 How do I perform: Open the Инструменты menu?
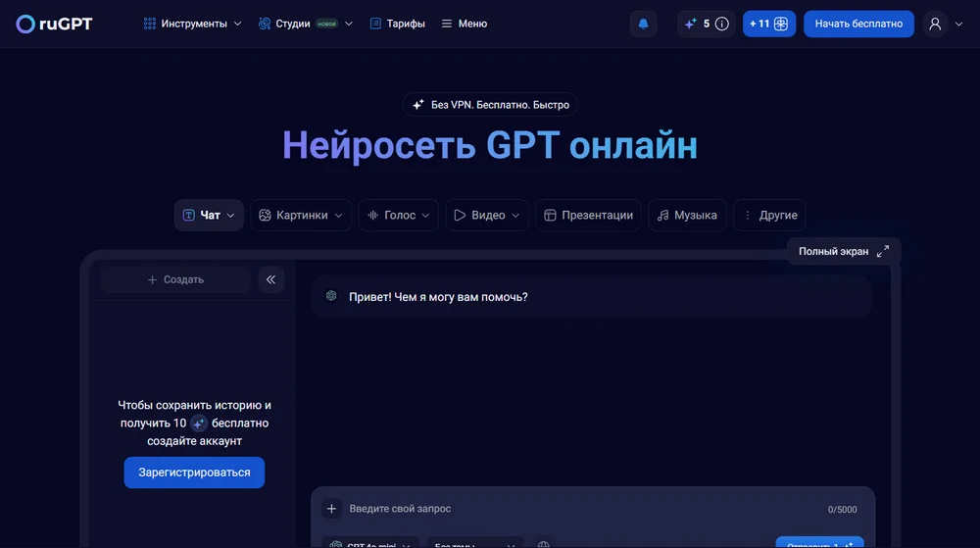pos(192,24)
